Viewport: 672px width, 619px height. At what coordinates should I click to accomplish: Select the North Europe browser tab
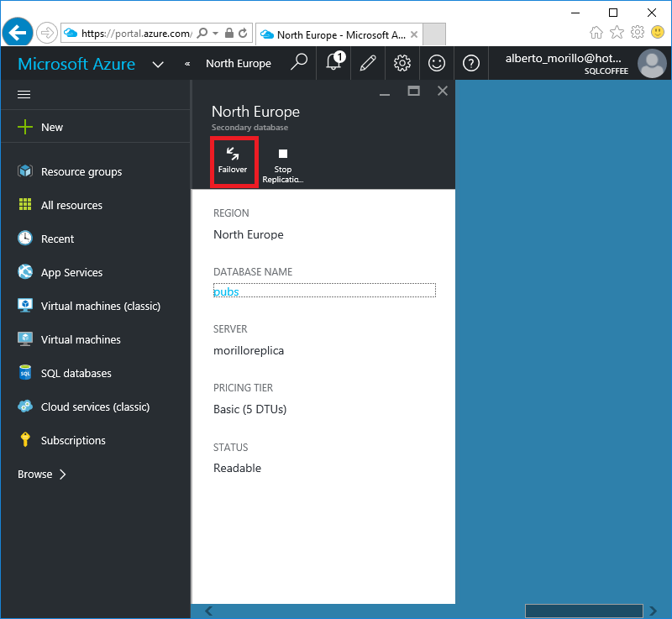(339, 34)
